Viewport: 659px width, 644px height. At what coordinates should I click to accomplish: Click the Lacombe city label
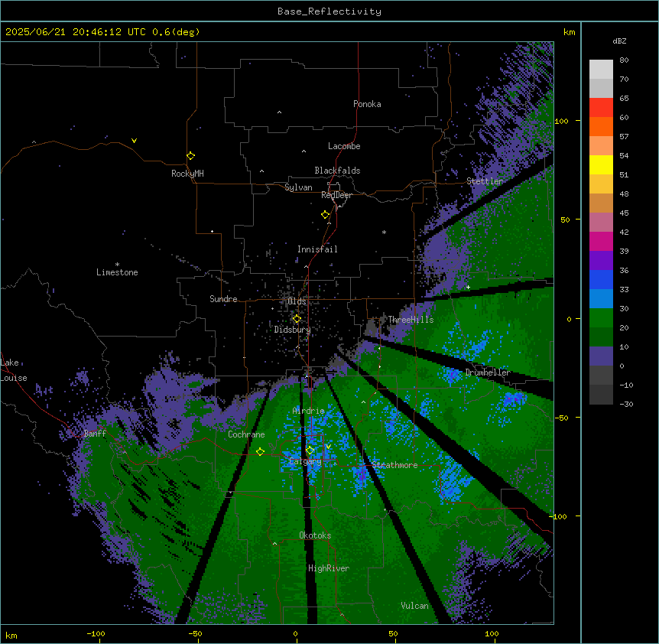click(344, 146)
